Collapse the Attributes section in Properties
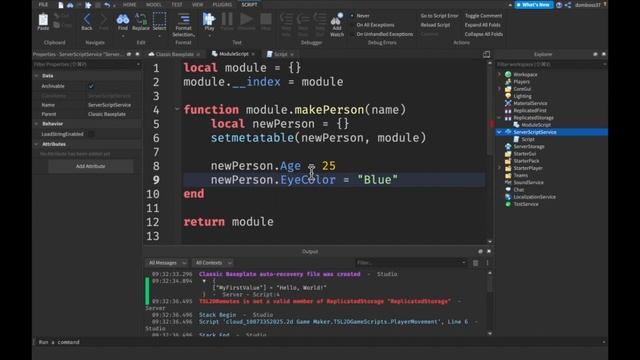 point(36,144)
